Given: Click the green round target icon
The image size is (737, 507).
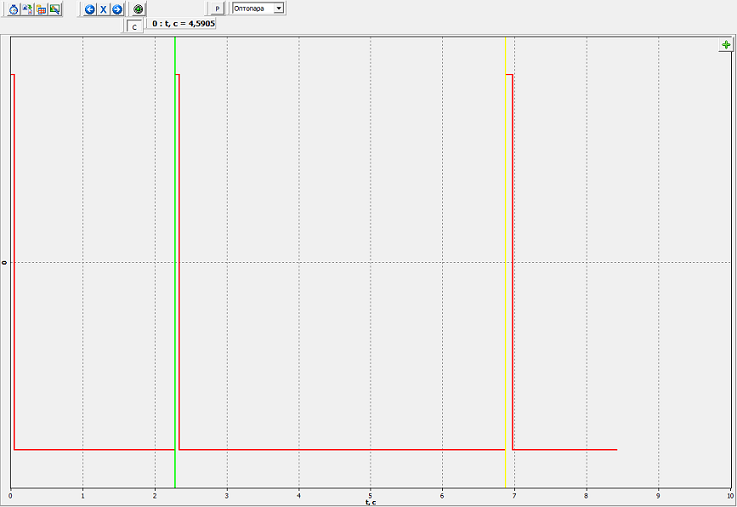Looking at the screenshot, I should (x=139, y=9).
